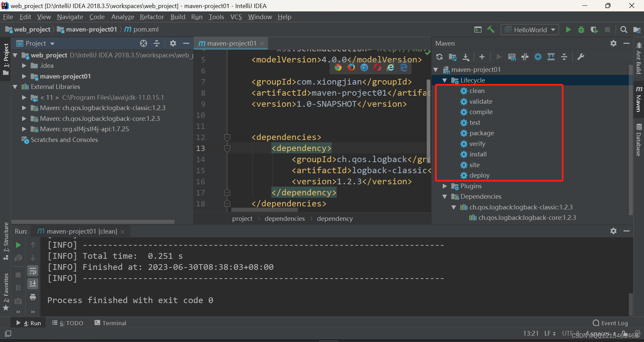Viewport: 644px width, 342px height.
Task: Open the Refactor menu
Action: coord(152,17)
